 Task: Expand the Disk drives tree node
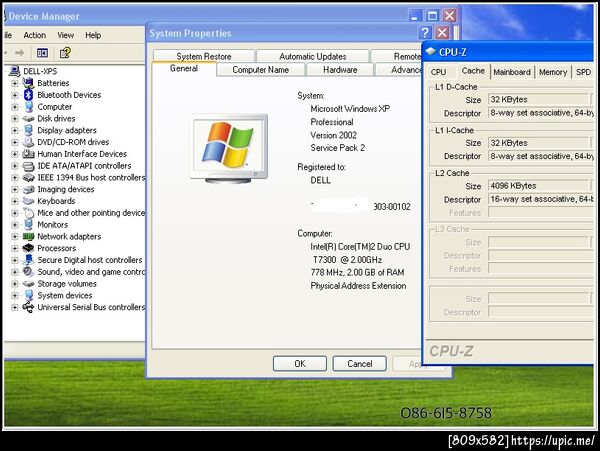click(x=15, y=119)
